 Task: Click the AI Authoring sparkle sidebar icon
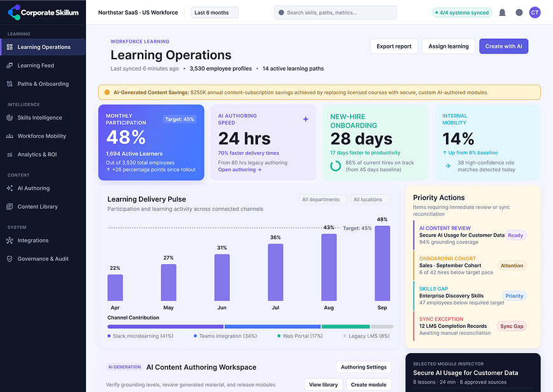point(10,188)
